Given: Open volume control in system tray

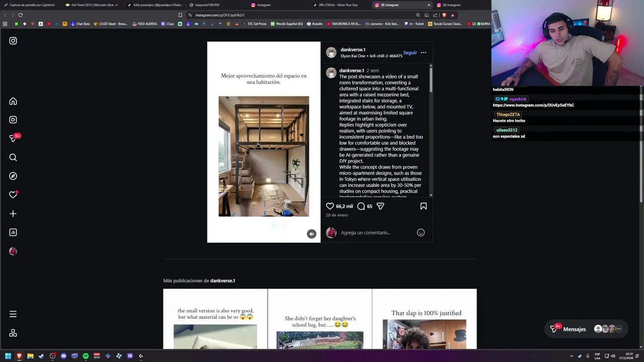Looking at the screenshot, I should (x=613, y=356).
